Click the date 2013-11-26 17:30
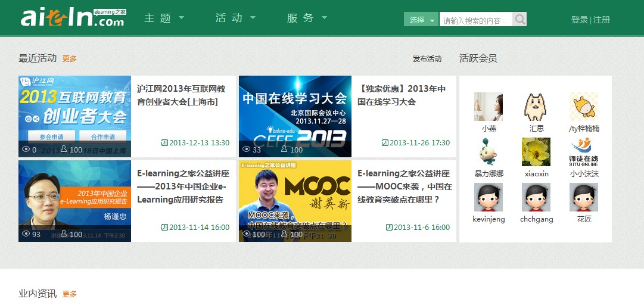Image resolution: width=644 pixels, height=305 pixels. click(x=420, y=143)
